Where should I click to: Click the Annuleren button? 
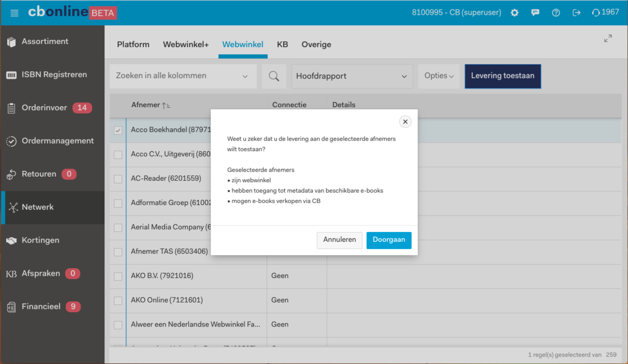[x=339, y=240]
